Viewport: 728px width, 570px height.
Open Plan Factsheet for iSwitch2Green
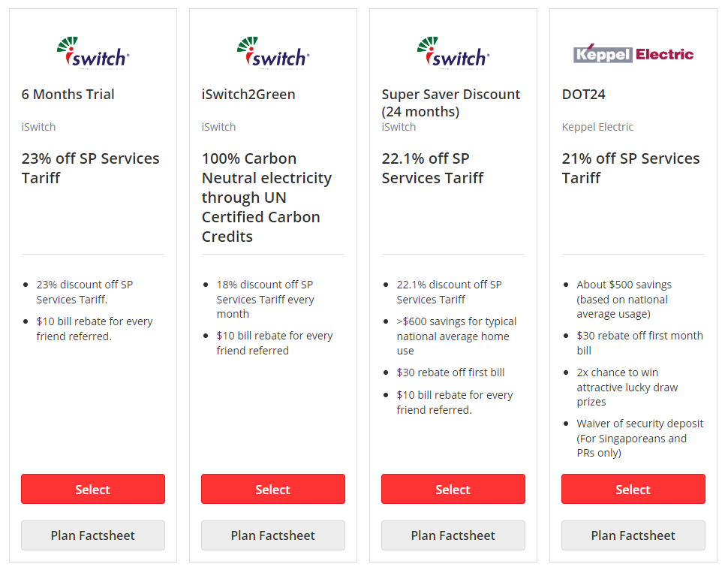273,535
